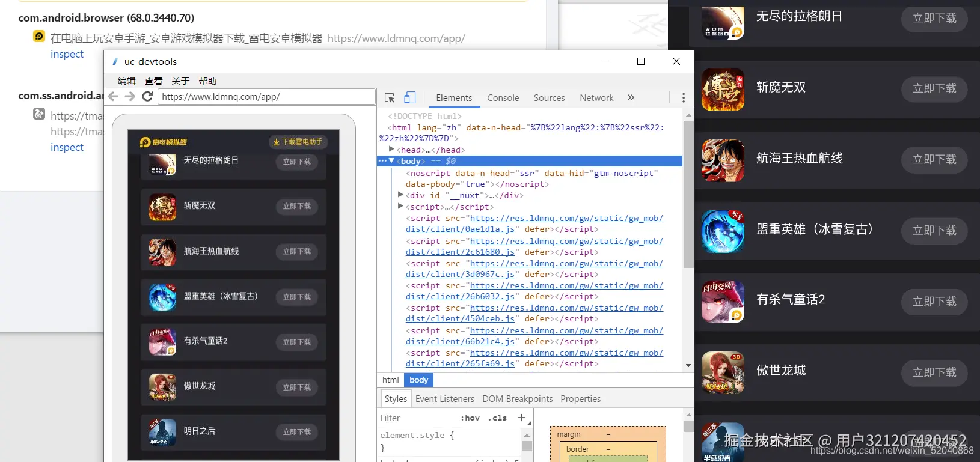Expand the head element node
Viewport: 980px width, 462px height.
click(x=391, y=149)
